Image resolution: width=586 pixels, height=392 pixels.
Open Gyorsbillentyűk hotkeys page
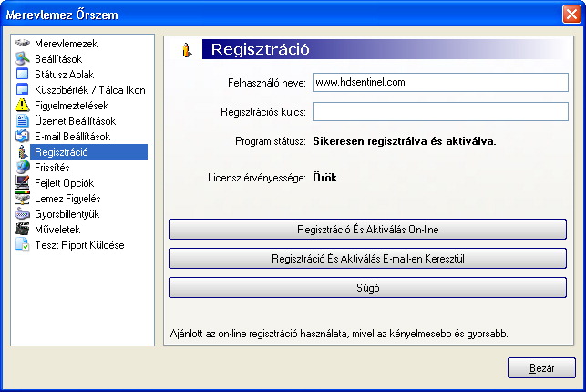pos(67,214)
